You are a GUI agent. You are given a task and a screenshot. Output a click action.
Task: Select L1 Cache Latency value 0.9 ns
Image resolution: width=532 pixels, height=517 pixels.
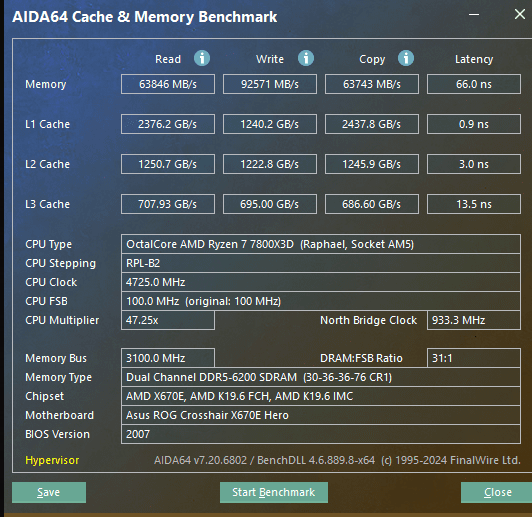click(474, 124)
